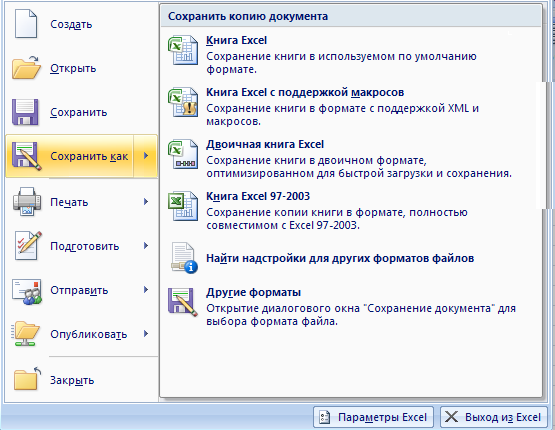The height and width of the screenshot is (430, 555).
Task: Expand the Подготовить submenu arrow
Action: pos(146,246)
